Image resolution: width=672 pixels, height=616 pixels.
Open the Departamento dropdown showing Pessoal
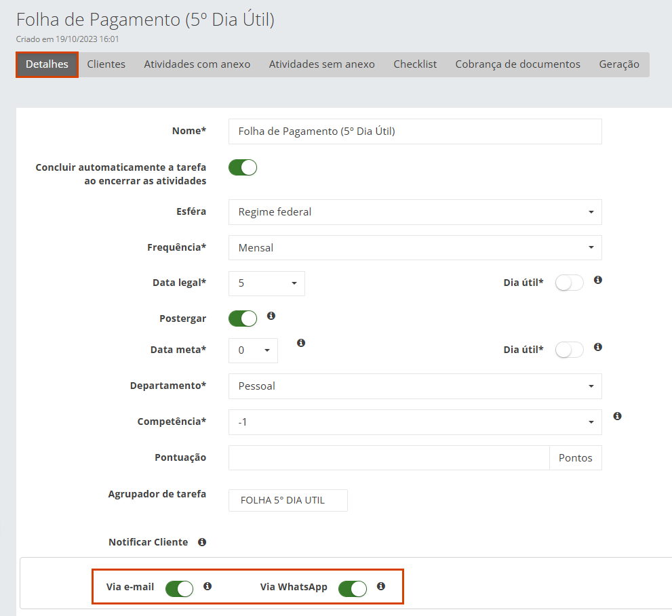(x=415, y=386)
